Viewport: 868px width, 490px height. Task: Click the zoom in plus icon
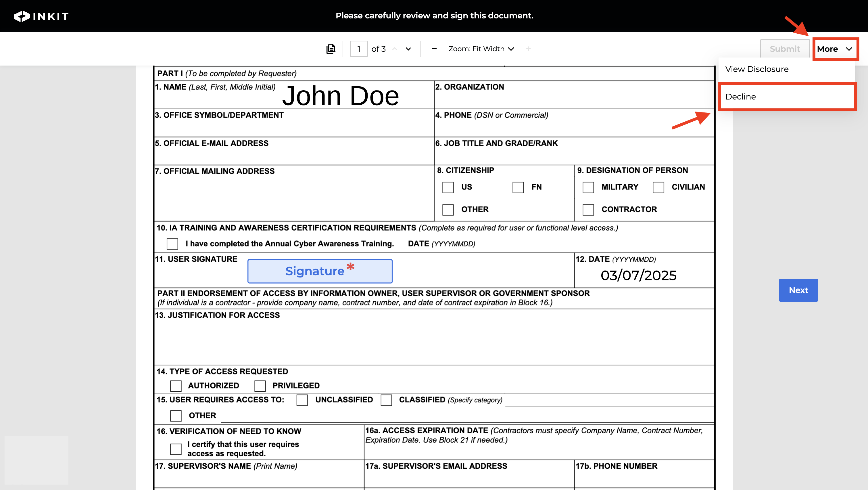(x=528, y=49)
